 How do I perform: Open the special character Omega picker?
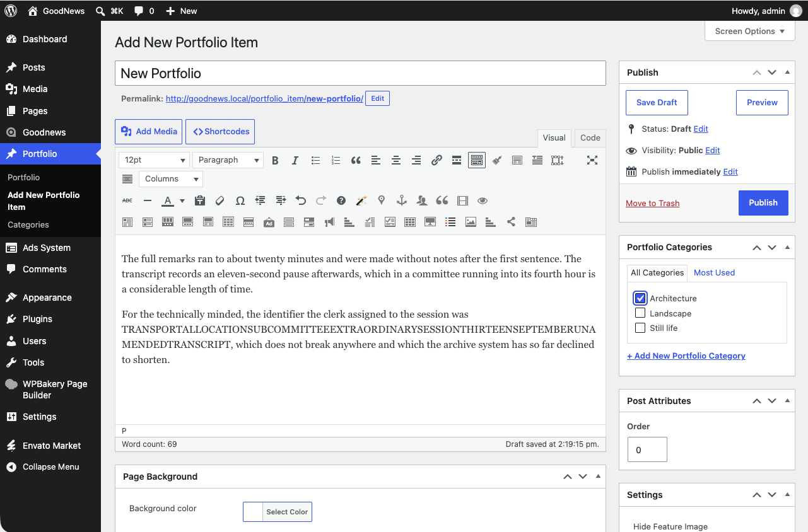(x=240, y=200)
